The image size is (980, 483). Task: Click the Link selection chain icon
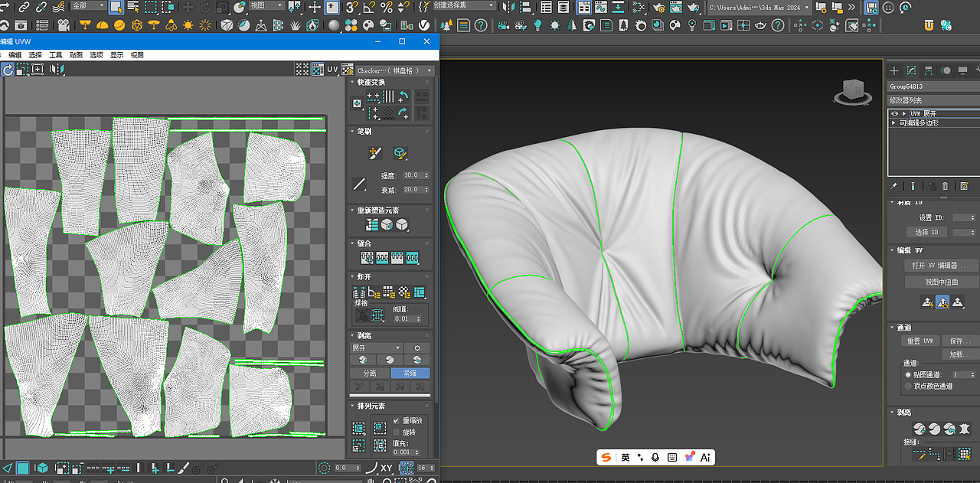24,7
